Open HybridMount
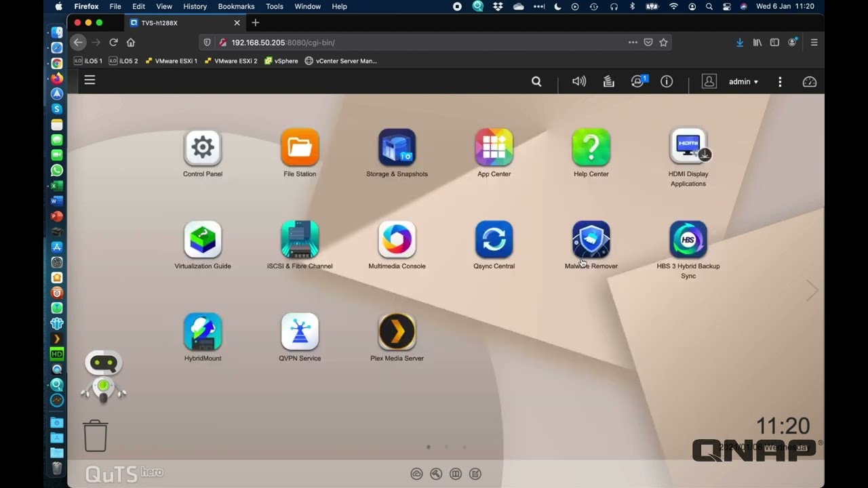 click(203, 331)
